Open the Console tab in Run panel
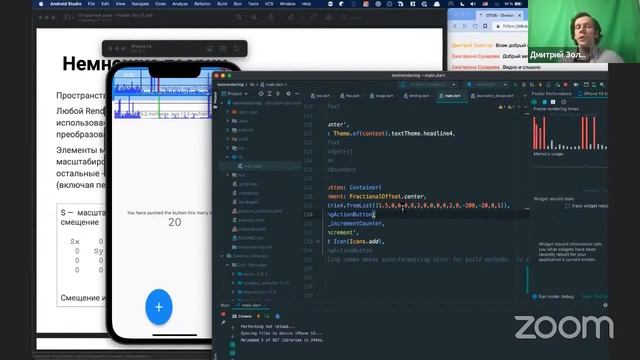This screenshot has height=360, width=640. (242, 316)
